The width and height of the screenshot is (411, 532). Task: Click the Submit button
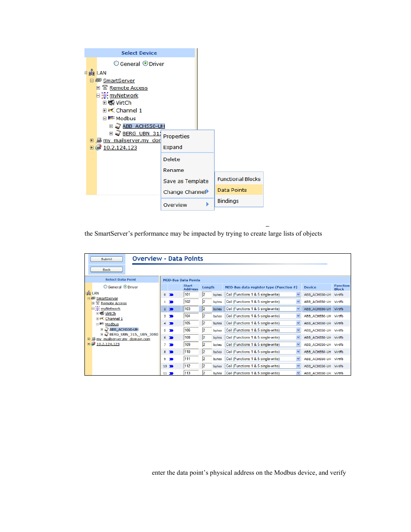106,259
